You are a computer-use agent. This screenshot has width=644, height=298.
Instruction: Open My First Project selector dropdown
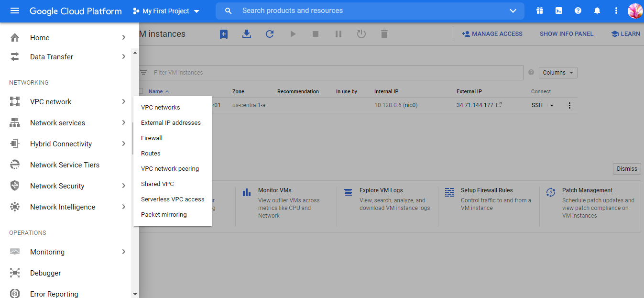[166, 11]
